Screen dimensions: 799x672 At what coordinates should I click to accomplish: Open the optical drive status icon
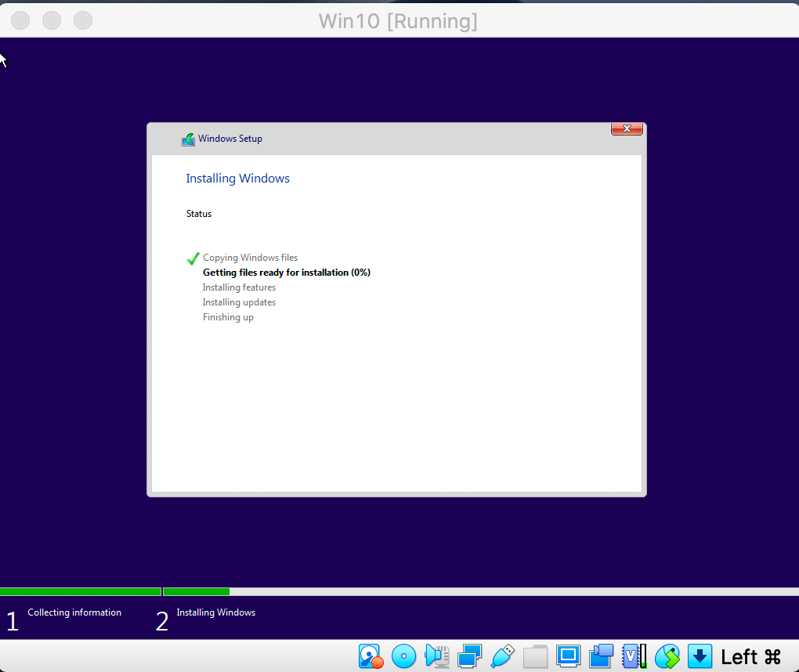coord(403,656)
